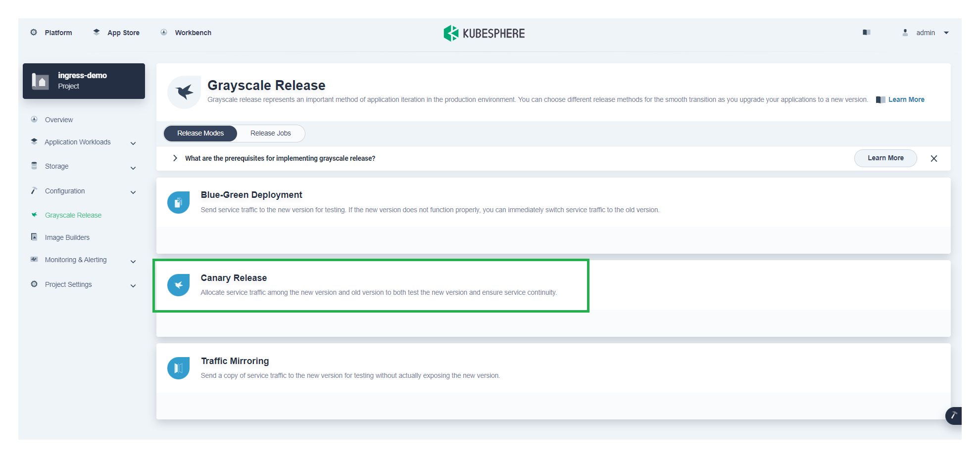Expand the Project Settings chevron
This screenshot has height=458, width=980.
point(133,285)
